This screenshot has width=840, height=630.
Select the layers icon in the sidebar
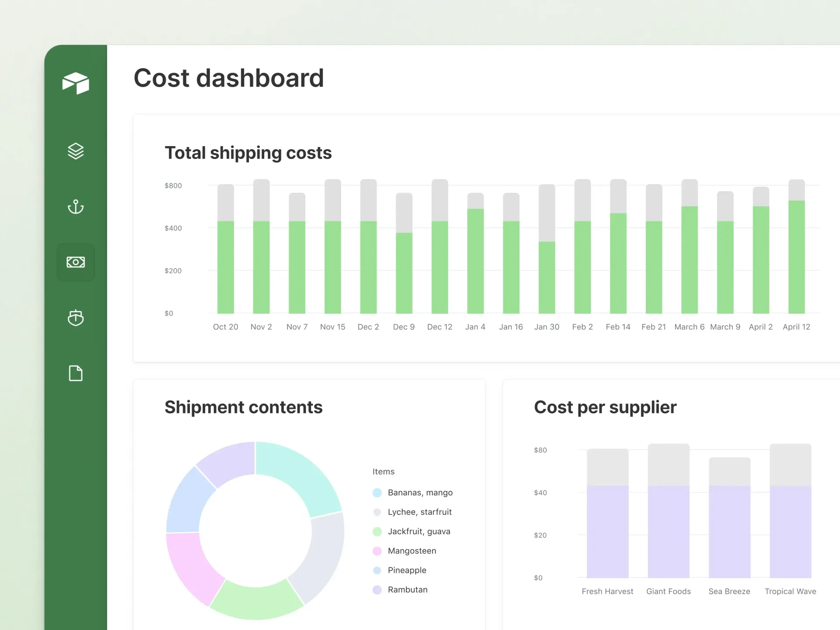(76, 151)
